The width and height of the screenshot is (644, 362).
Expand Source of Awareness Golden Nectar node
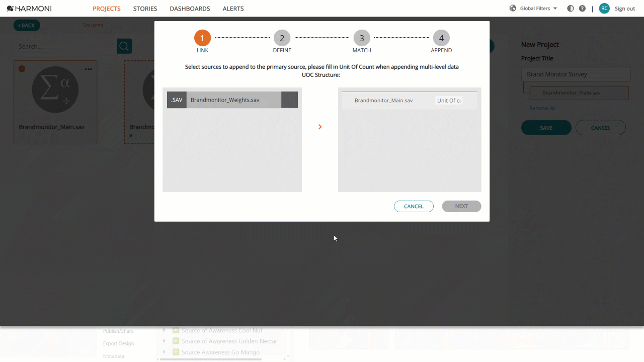pyautogui.click(x=164, y=341)
